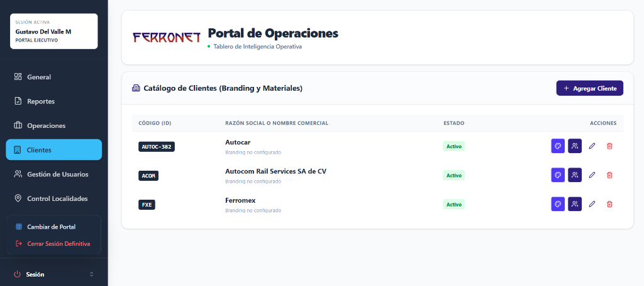The width and height of the screenshot is (644, 286).
Task: Click the Sesión label at sidebar bottom
Action: (35, 275)
